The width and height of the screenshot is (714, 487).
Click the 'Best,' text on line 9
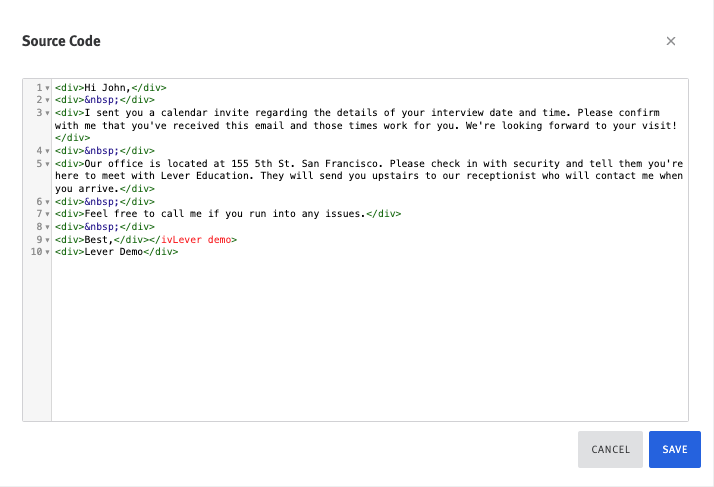pos(99,240)
